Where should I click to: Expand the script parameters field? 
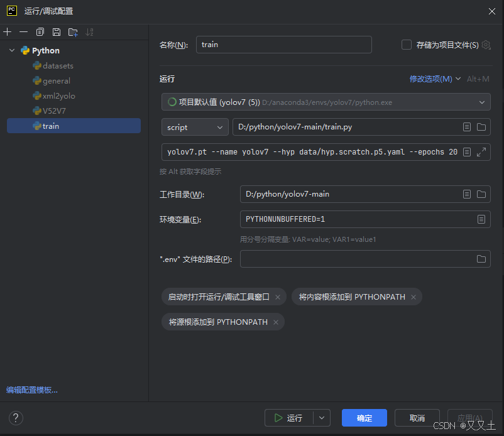coord(481,152)
